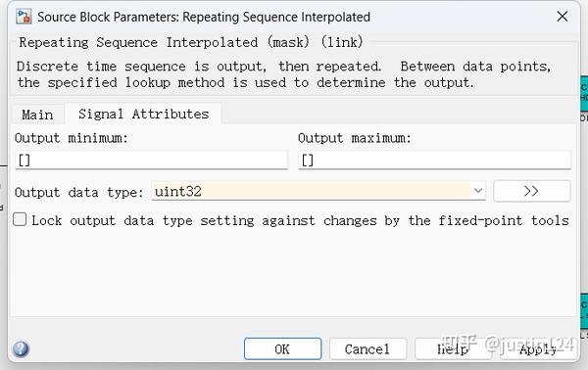Open the Output data type dropdown arrow
Viewport: 588px width, 370px height.
tap(478, 191)
